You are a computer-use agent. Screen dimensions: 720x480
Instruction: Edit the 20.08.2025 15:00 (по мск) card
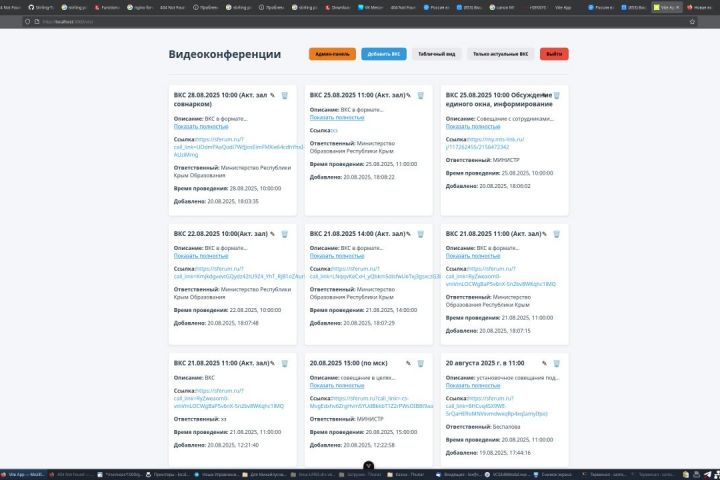pos(408,363)
